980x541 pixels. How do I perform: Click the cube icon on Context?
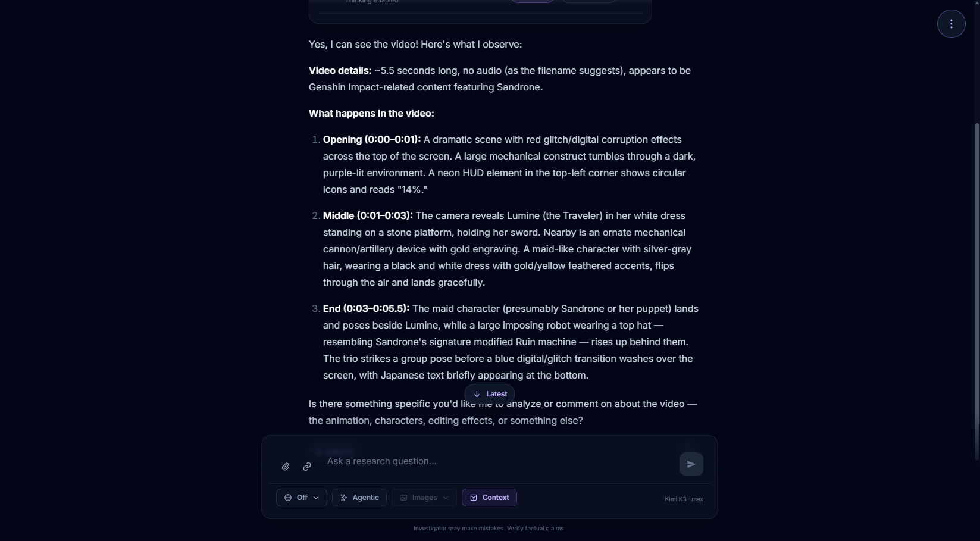[x=474, y=498]
